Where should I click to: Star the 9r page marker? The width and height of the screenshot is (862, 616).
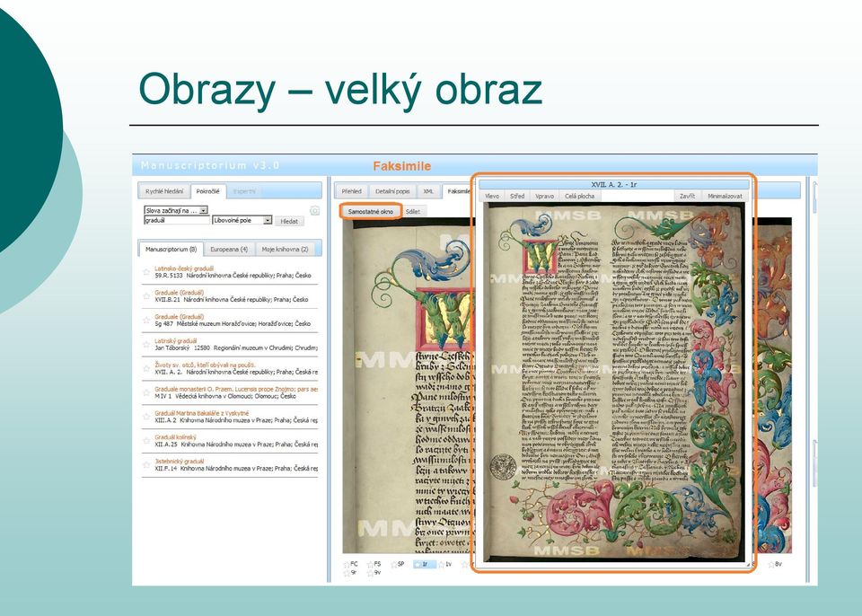[347, 574]
